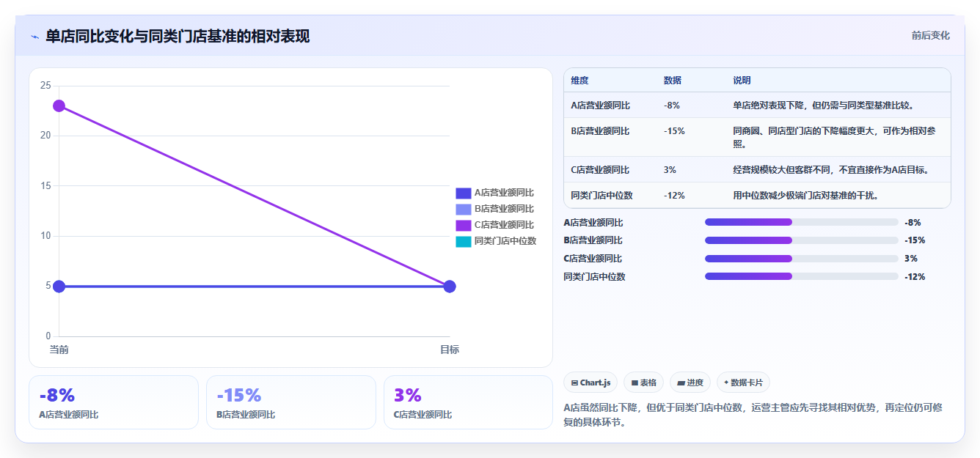Click the description about 同商圈、同店型门店
980x458 pixels.
pos(834,137)
